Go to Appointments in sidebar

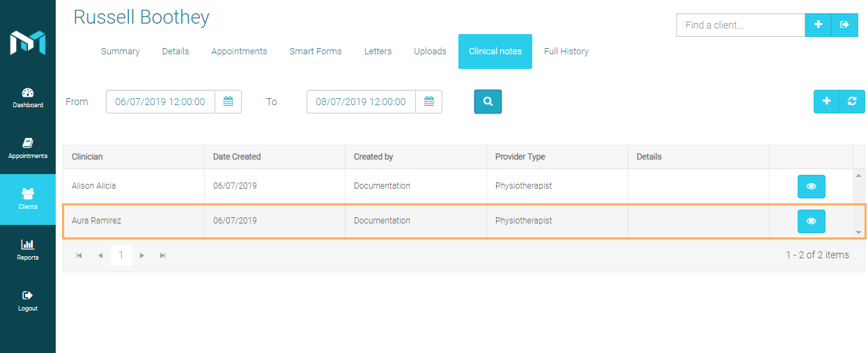tap(28, 148)
